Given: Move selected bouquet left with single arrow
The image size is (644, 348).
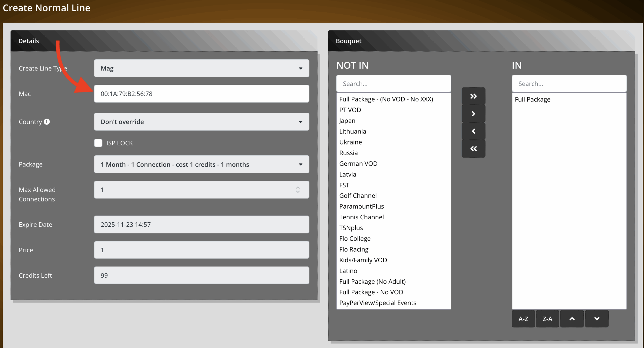Looking at the screenshot, I should (x=473, y=131).
